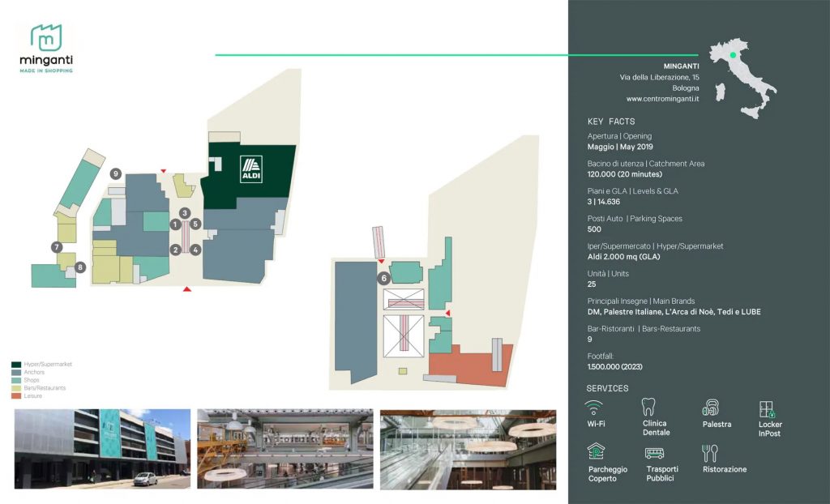Click the Wi-Fi service icon
Image resolution: width=830 pixels, height=504 pixels.
594,407
